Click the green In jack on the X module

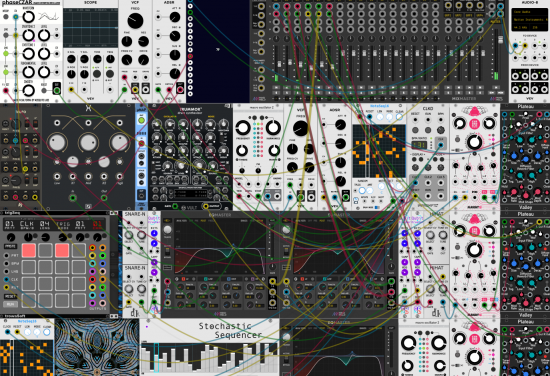73,197
